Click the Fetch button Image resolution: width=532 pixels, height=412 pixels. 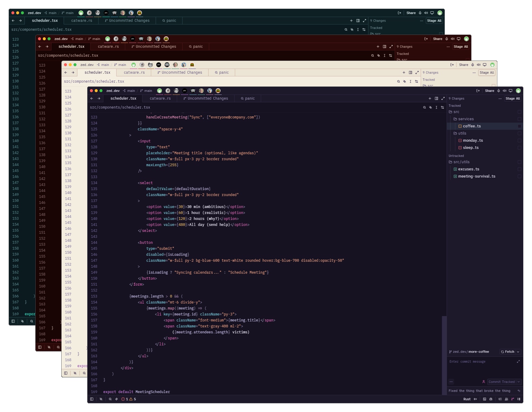(x=507, y=352)
